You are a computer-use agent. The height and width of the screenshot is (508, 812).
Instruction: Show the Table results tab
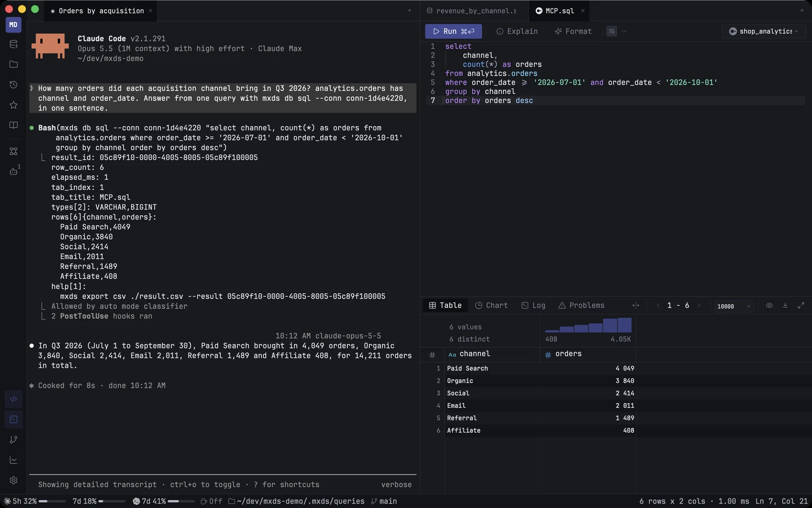point(445,305)
